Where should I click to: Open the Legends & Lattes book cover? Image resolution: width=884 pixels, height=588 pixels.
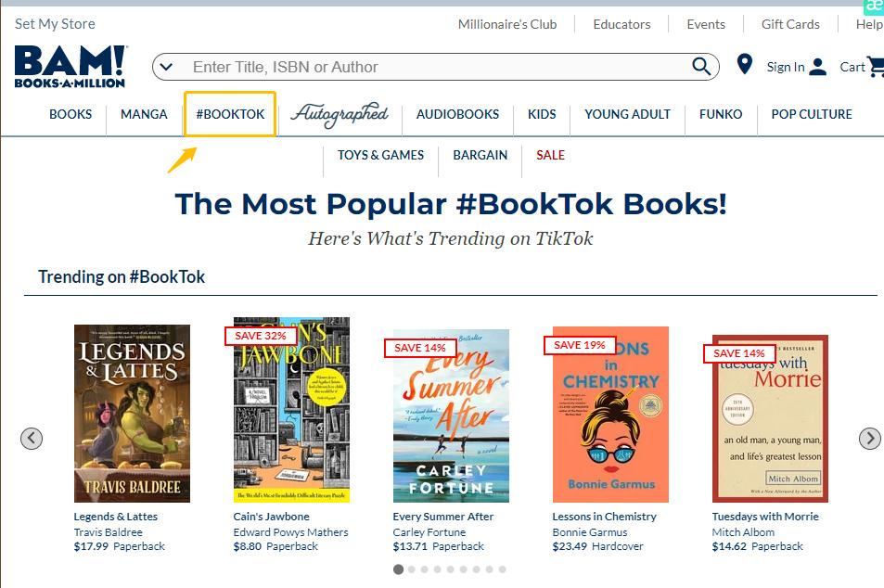click(132, 414)
